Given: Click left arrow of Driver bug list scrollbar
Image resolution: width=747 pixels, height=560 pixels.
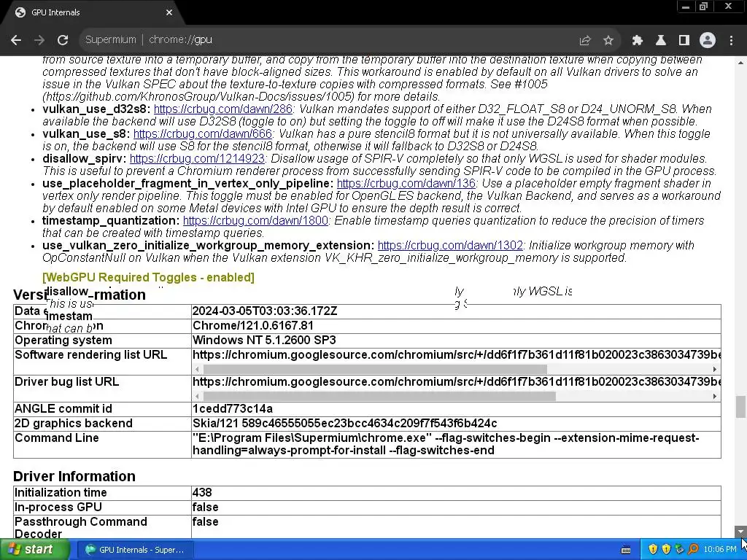Looking at the screenshot, I should tap(197, 396).
